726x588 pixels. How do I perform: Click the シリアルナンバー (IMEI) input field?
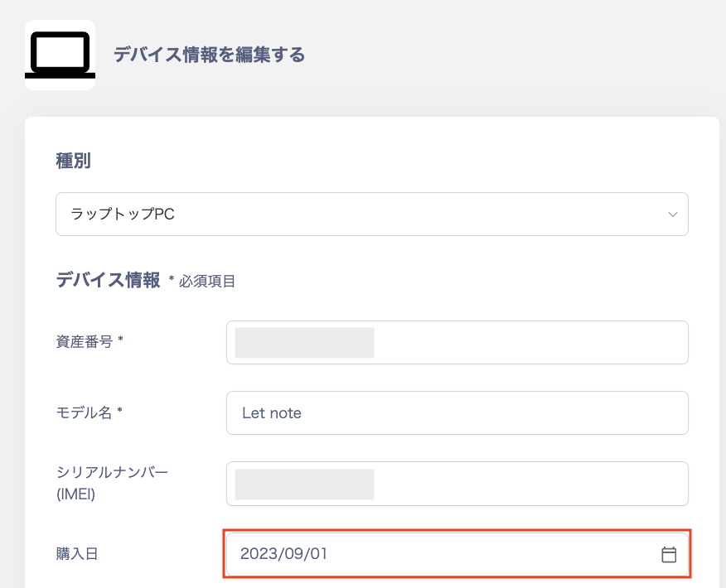click(530, 484)
